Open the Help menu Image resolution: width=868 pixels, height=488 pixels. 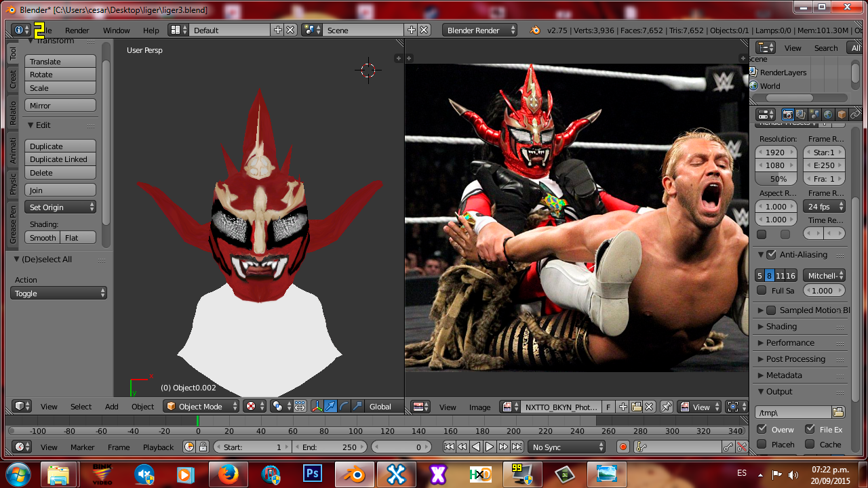[x=151, y=30]
